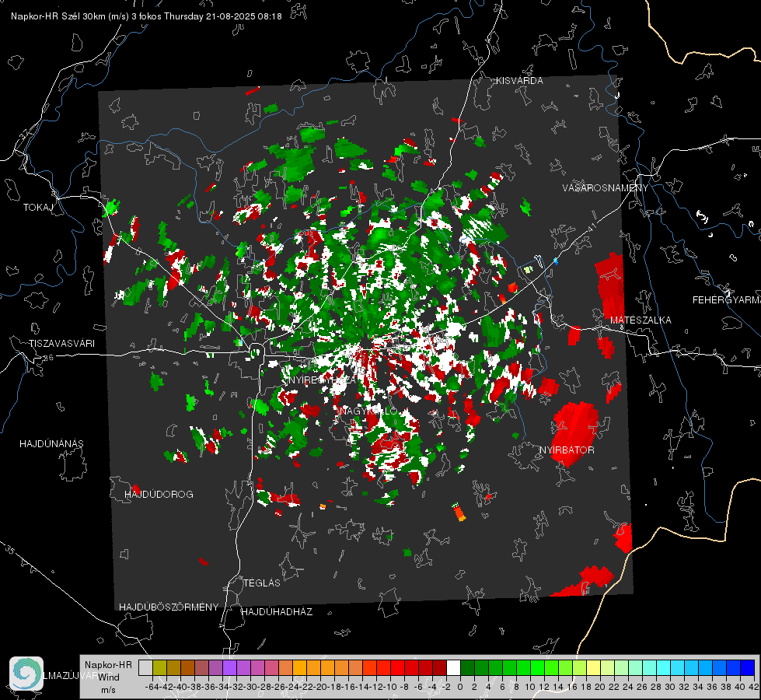Click the -64 value on legend scale
Viewport: 761px width, 700px height.
[152, 687]
